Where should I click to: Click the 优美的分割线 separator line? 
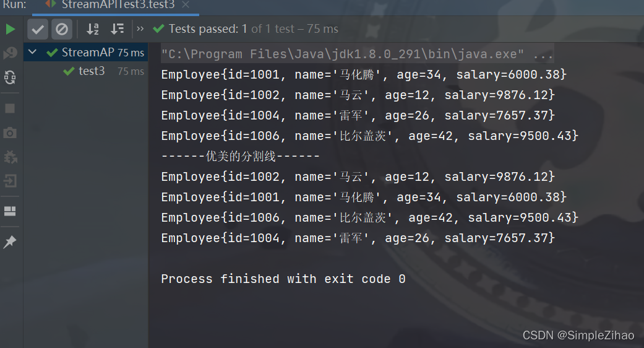240,156
